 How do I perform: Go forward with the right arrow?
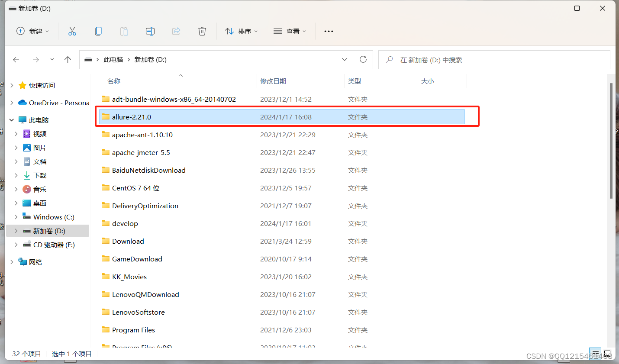coord(36,60)
